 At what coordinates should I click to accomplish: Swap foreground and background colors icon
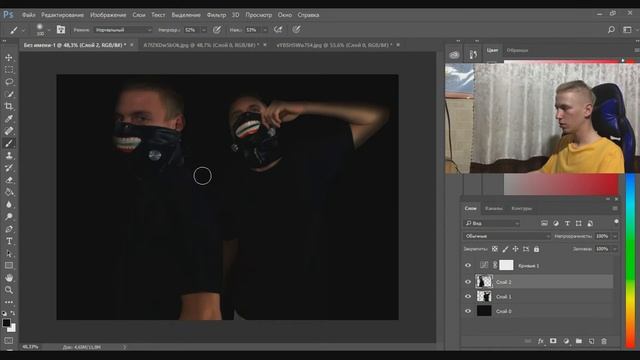[13, 313]
